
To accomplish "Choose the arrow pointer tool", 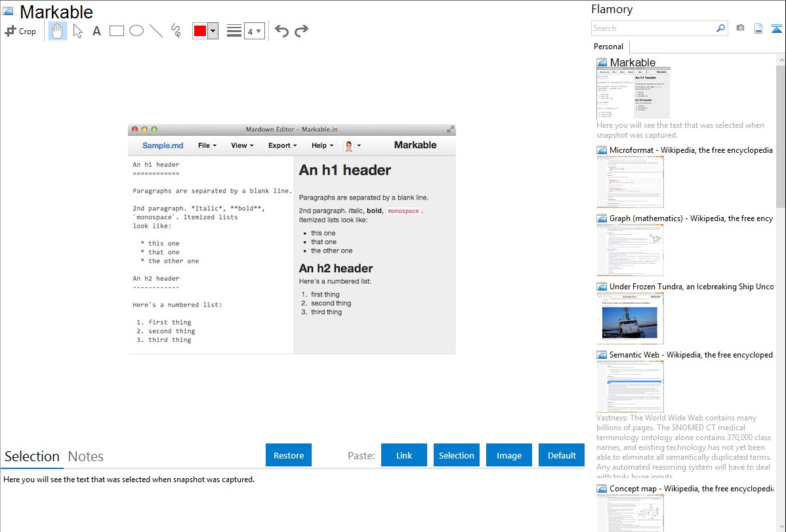I will (x=77, y=31).
